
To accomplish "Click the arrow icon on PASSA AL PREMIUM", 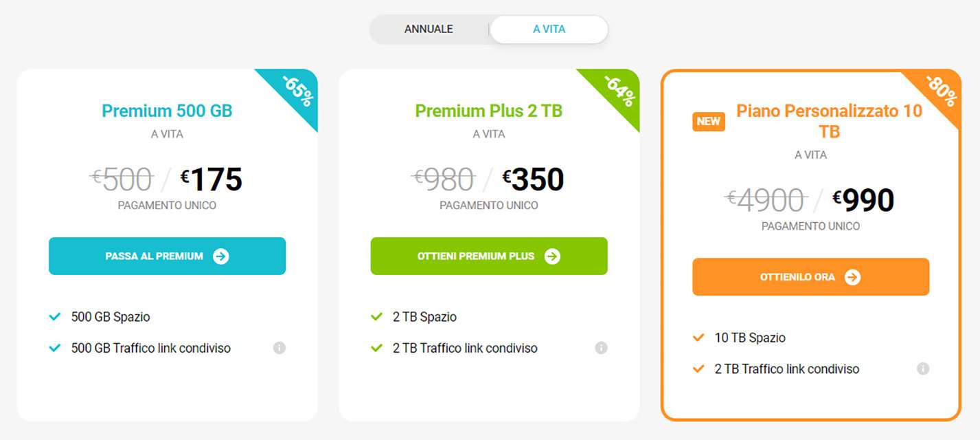I will coord(220,256).
